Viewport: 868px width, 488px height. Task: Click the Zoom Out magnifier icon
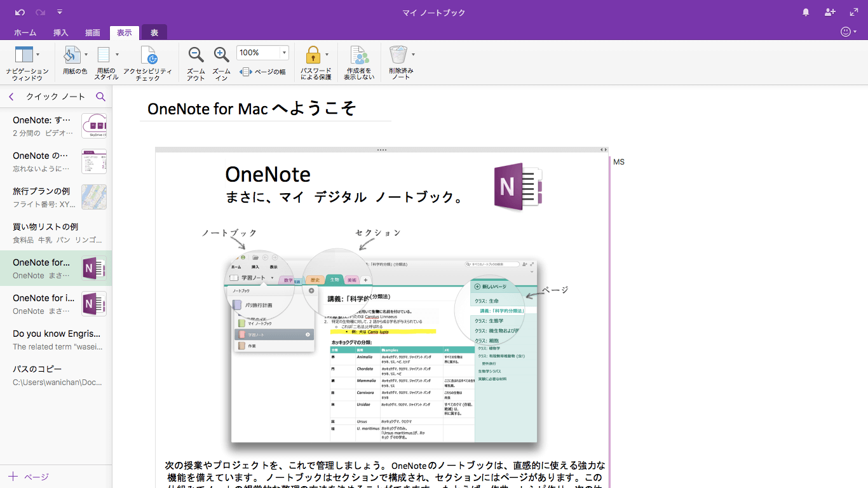point(196,55)
